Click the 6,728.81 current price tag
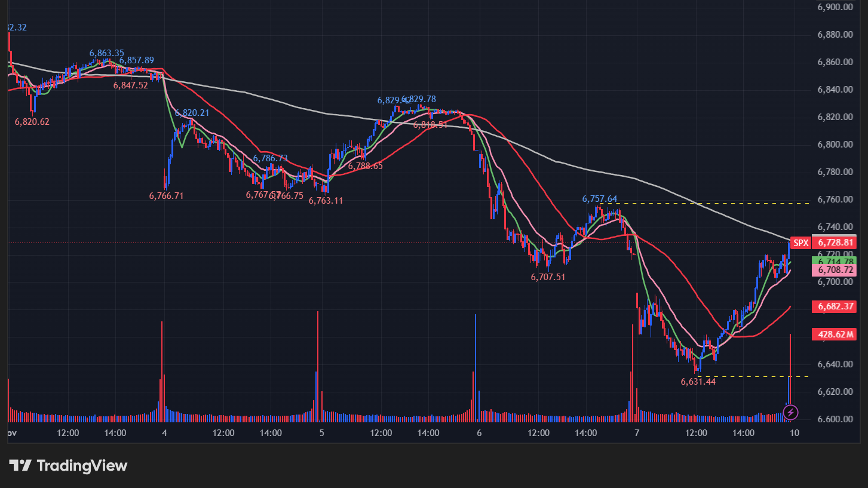The height and width of the screenshot is (488, 868). tap(835, 243)
